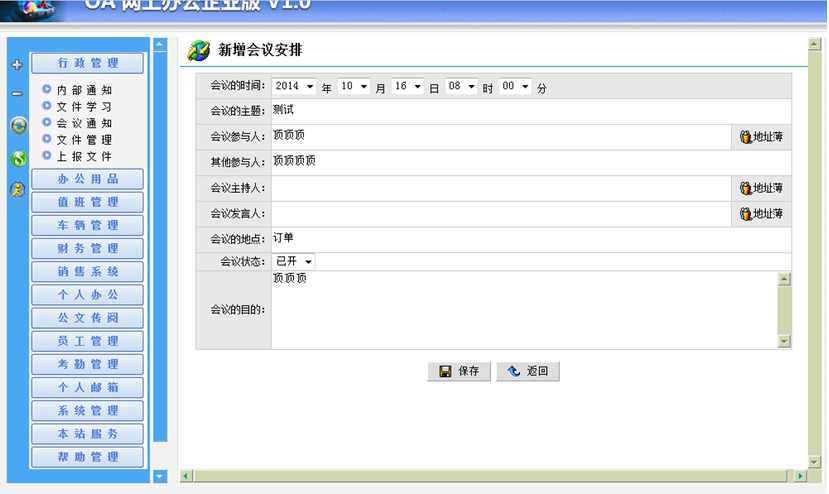Click the blue refresh icon in left strip
The height and width of the screenshot is (494, 829).
[17, 125]
